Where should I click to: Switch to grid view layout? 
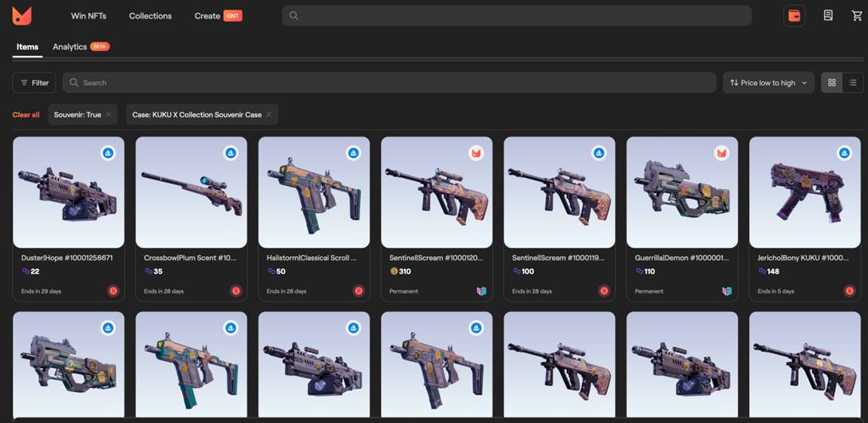click(x=832, y=83)
